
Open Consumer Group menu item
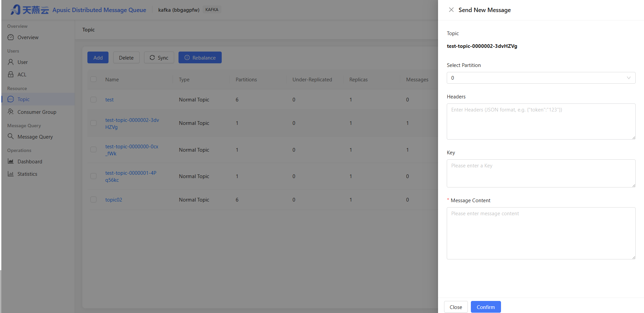[37, 112]
